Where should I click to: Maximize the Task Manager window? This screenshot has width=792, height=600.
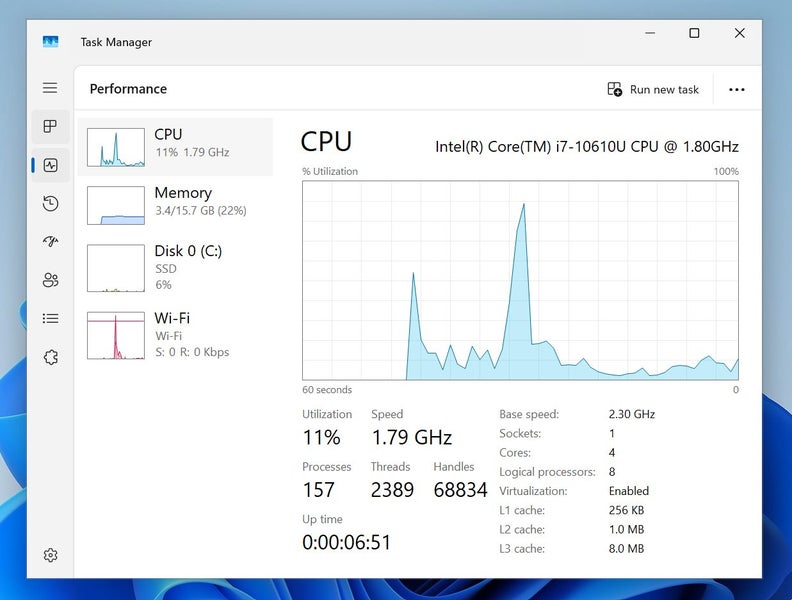point(694,33)
